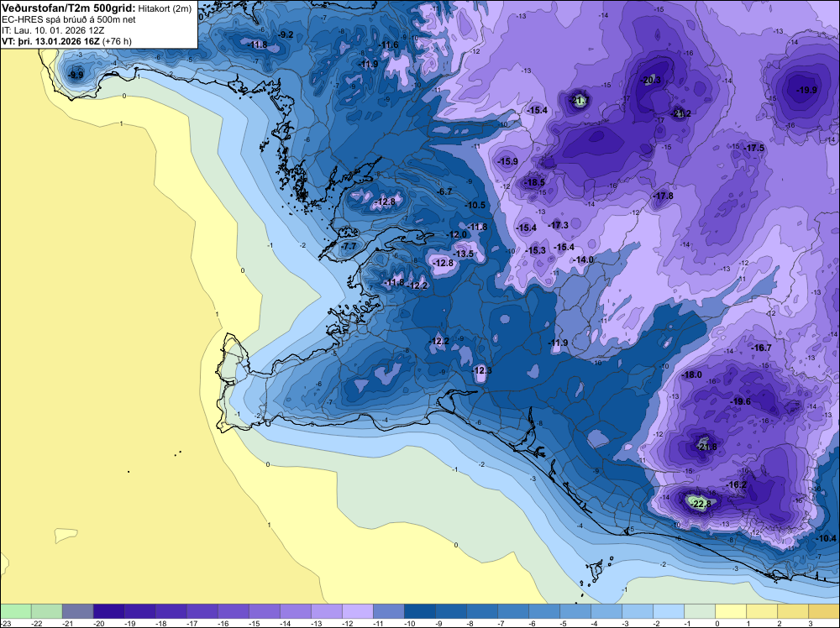Click the -7.7 temperature label
Screen dimensions: 840x628
coord(349,246)
